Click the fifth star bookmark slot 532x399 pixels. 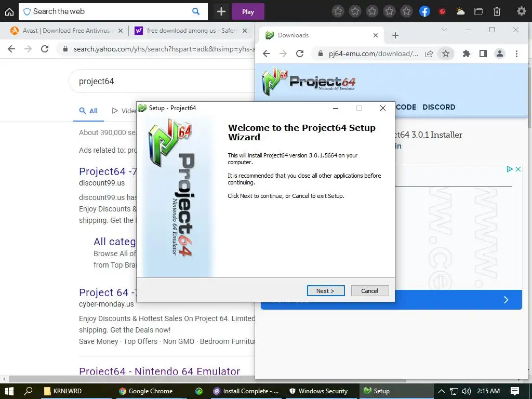pyautogui.click(x=406, y=11)
